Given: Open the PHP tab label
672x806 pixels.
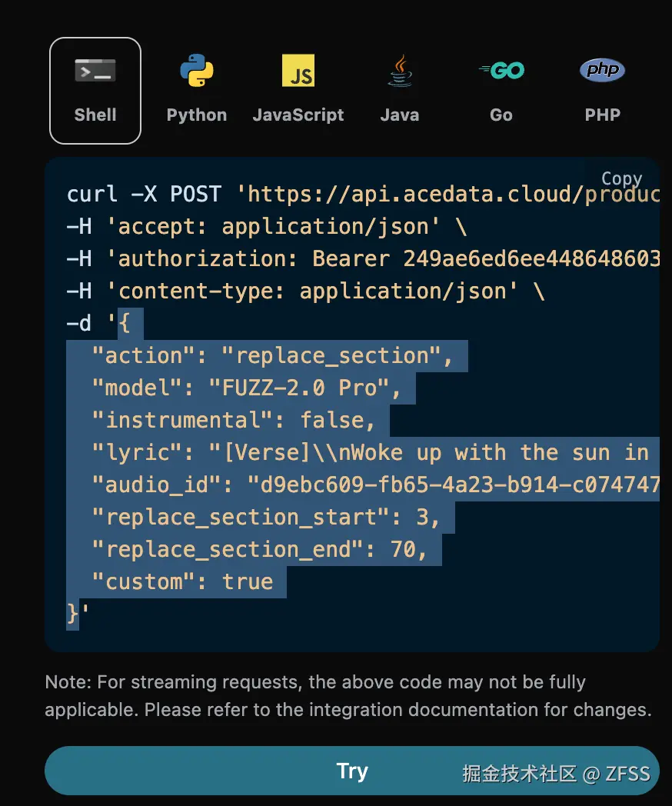Looking at the screenshot, I should click(602, 115).
